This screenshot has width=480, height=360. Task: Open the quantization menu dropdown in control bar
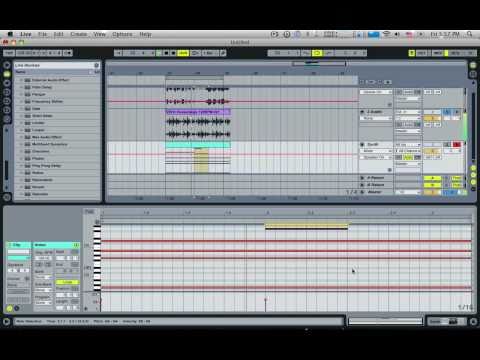click(210, 53)
